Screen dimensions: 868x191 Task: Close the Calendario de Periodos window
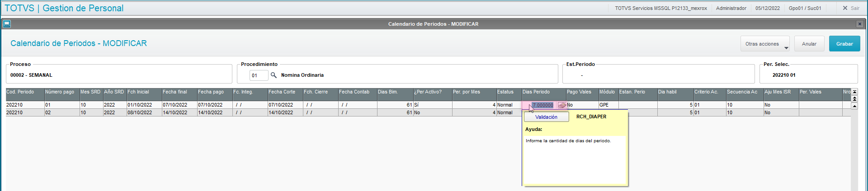pos(859,24)
